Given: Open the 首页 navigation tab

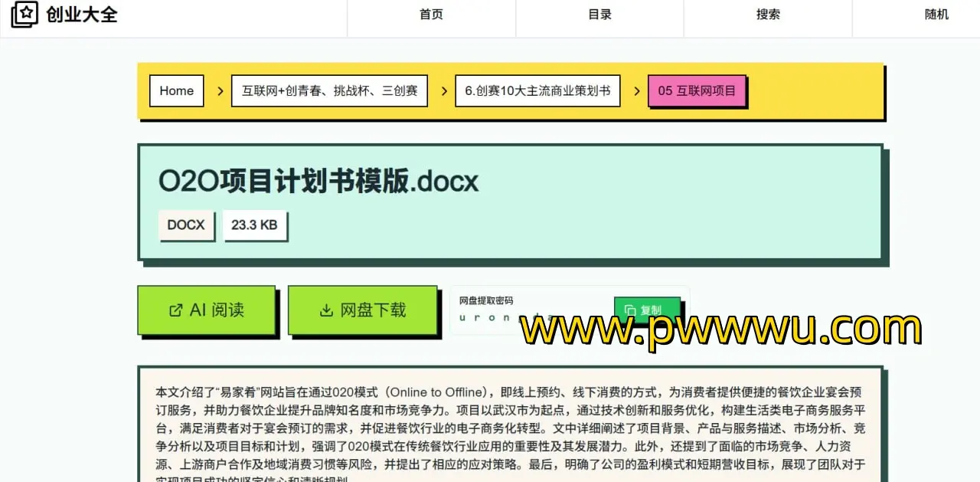Looking at the screenshot, I should click(431, 15).
